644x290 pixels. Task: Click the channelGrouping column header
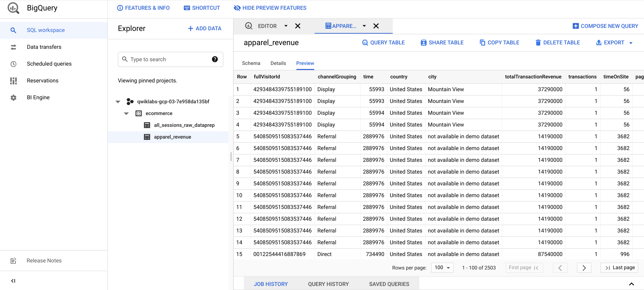(x=337, y=77)
